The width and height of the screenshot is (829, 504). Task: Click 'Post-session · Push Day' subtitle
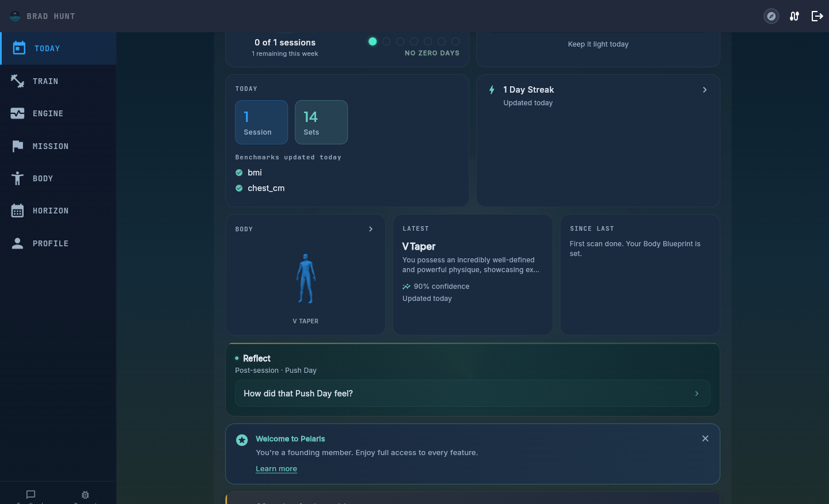click(276, 371)
